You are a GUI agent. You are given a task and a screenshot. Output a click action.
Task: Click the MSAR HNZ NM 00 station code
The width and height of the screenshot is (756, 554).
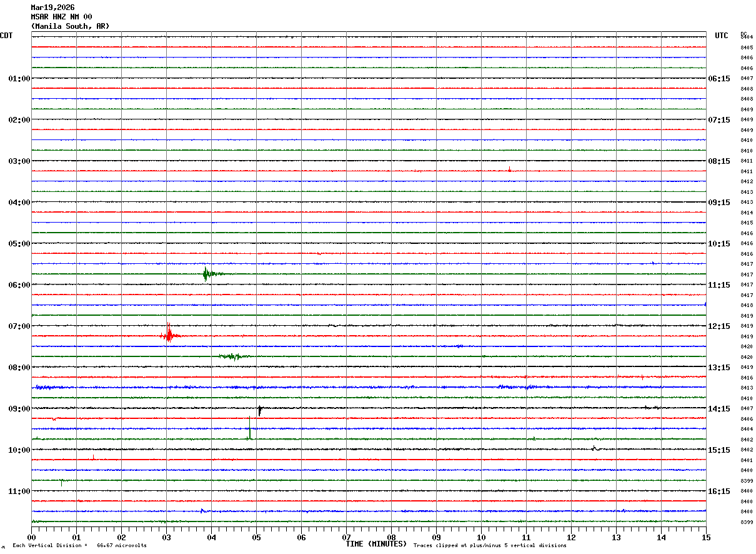[61, 17]
